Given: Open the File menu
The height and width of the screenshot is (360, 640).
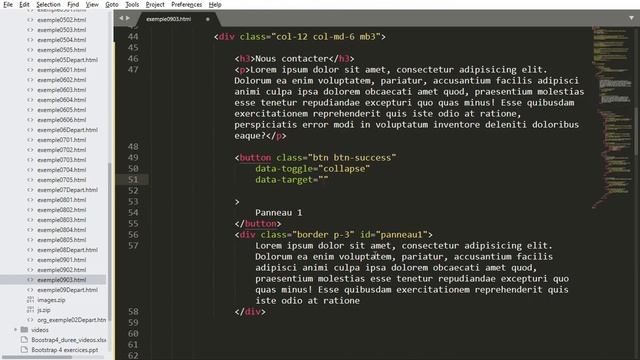Looking at the screenshot, I should pyautogui.click(x=8, y=4).
